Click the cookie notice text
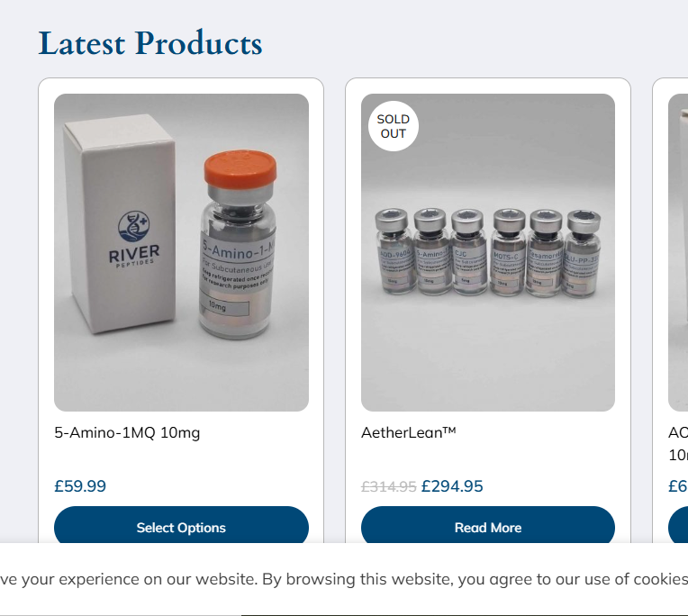688x616 pixels. 344,579
